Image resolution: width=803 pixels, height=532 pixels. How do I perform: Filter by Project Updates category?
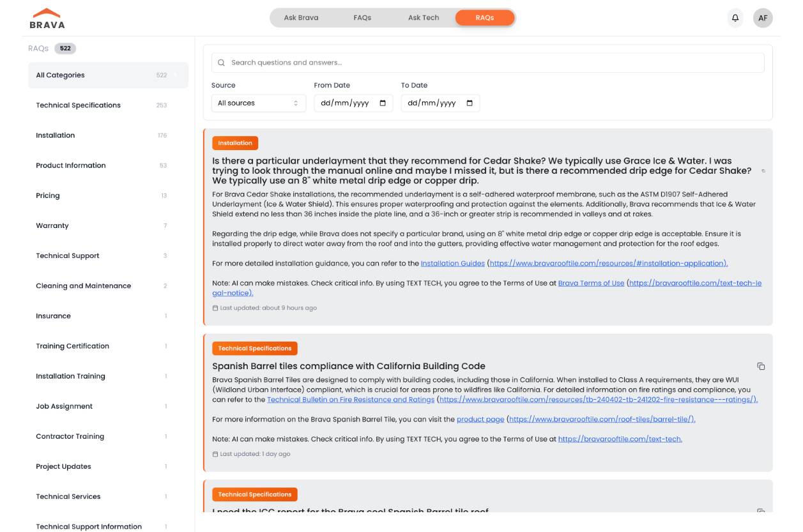point(108,466)
